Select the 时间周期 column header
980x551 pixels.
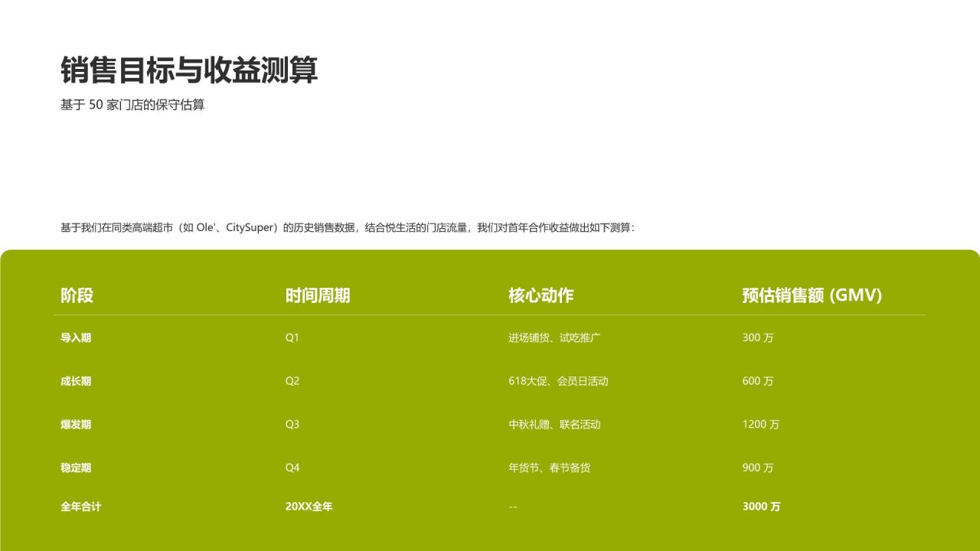click(318, 295)
